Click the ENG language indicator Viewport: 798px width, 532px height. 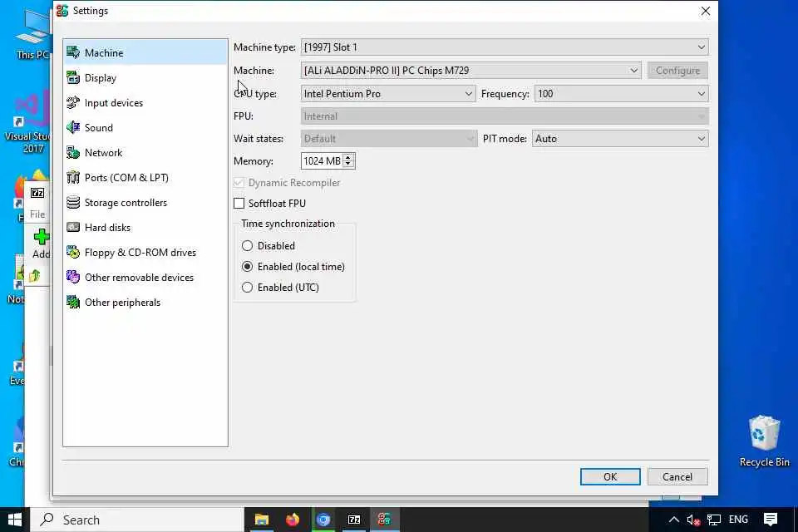point(738,520)
